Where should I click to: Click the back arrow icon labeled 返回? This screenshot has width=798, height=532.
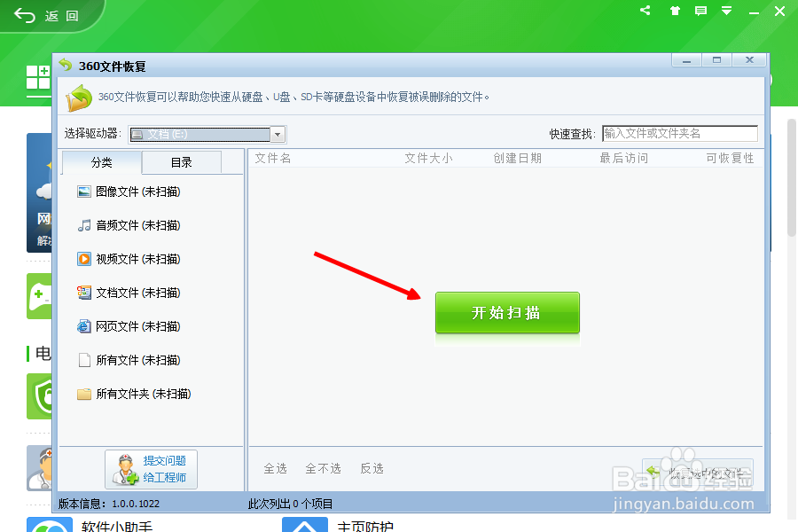point(25,15)
